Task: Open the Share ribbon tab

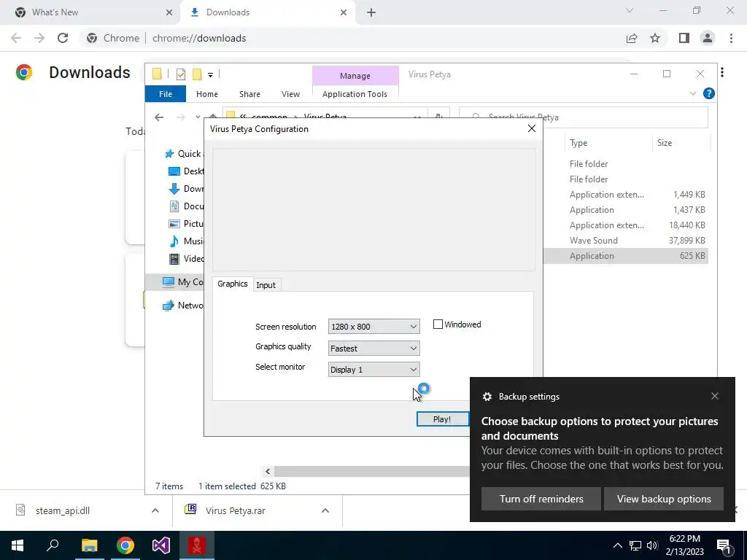Action: pos(249,94)
